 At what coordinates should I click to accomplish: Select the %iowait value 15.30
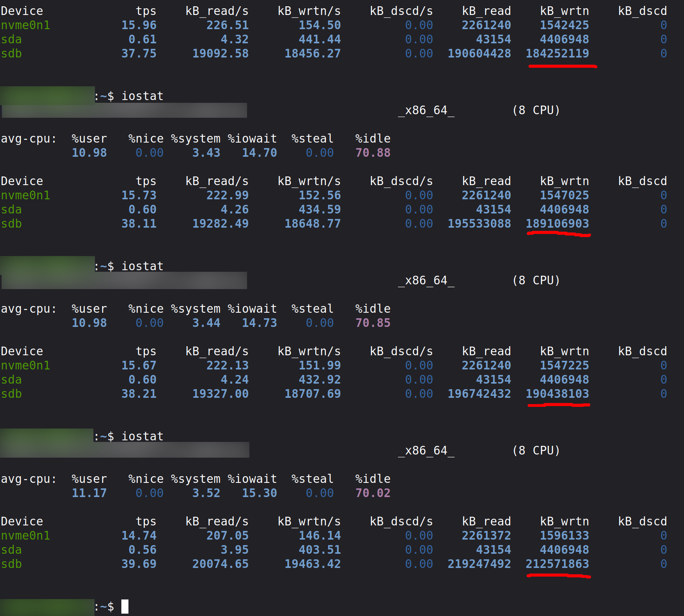259,493
